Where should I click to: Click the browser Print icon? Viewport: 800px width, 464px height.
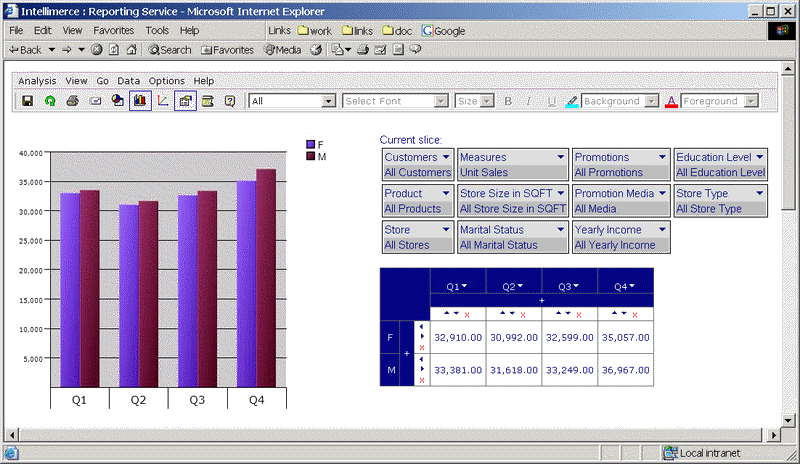click(363, 50)
